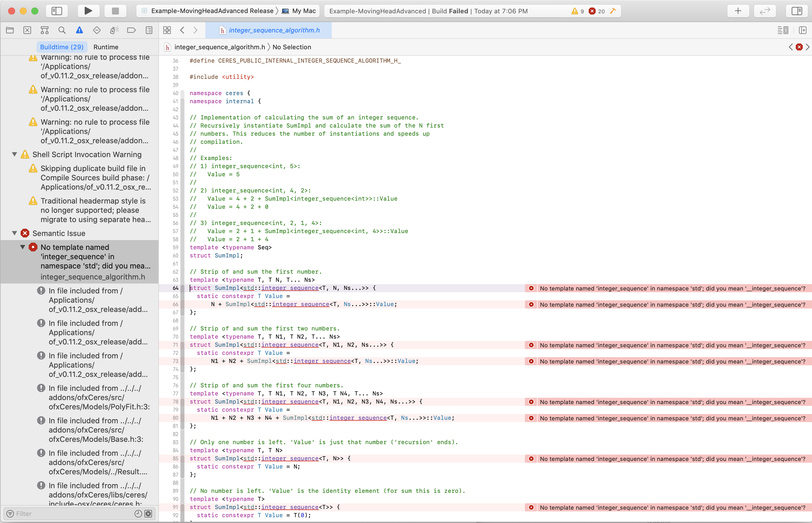Collapse the Shell Script Invocation Warning group
Viewport: 812px width, 523px height.
pyautogui.click(x=14, y=154)
